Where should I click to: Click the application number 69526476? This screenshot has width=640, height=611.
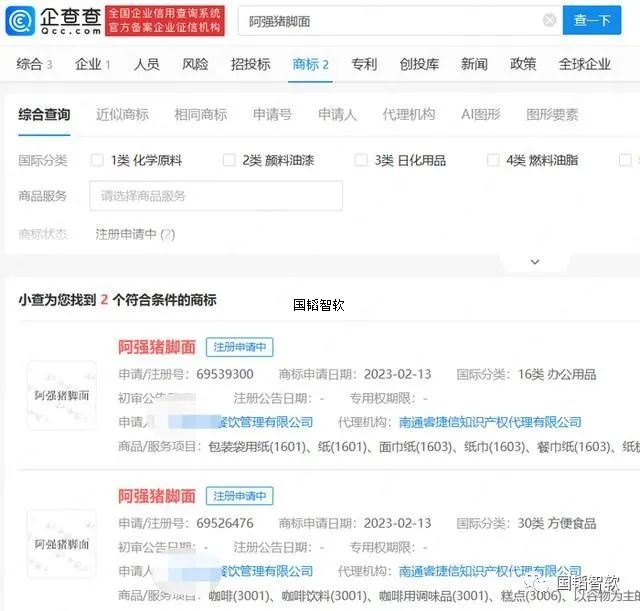point(225,523)
